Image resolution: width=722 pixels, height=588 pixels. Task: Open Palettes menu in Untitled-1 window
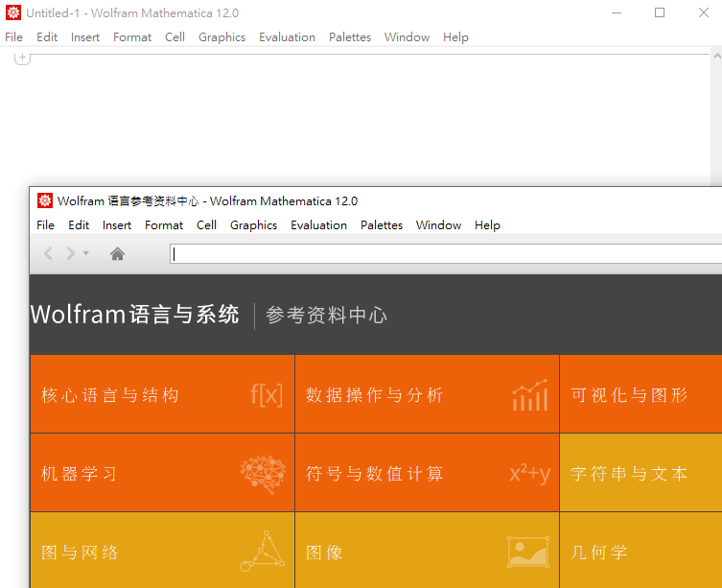click(x=350, y=37)
